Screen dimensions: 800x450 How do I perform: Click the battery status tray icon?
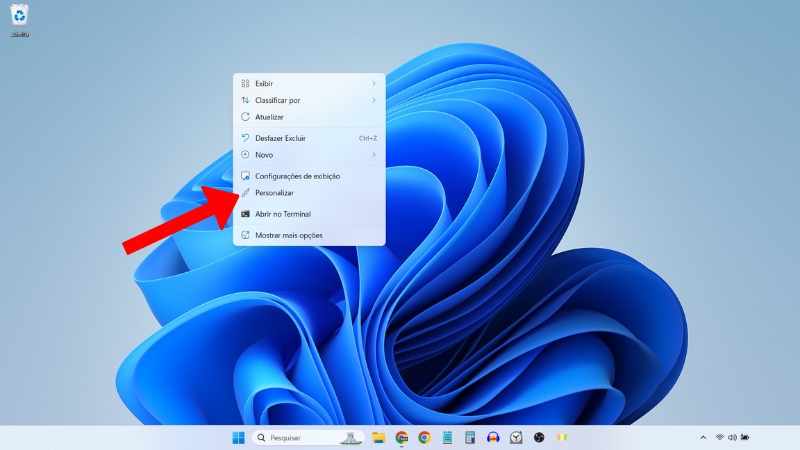point(745,437)
